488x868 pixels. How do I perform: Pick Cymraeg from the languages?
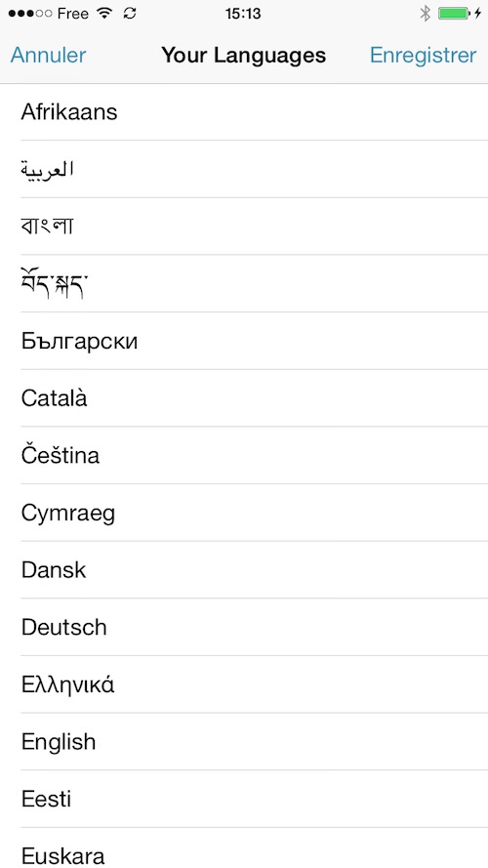pos(244,513)
